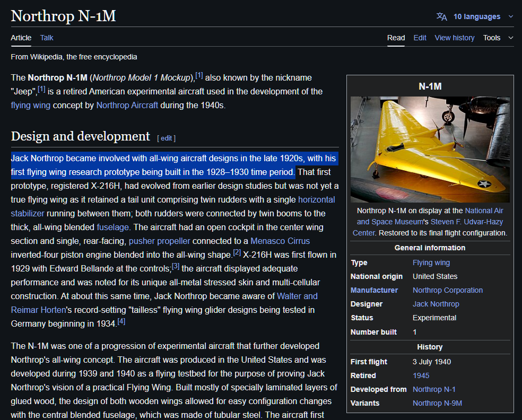
Task: Expand the Tools chevron arrow
Action: coord(511,38)
